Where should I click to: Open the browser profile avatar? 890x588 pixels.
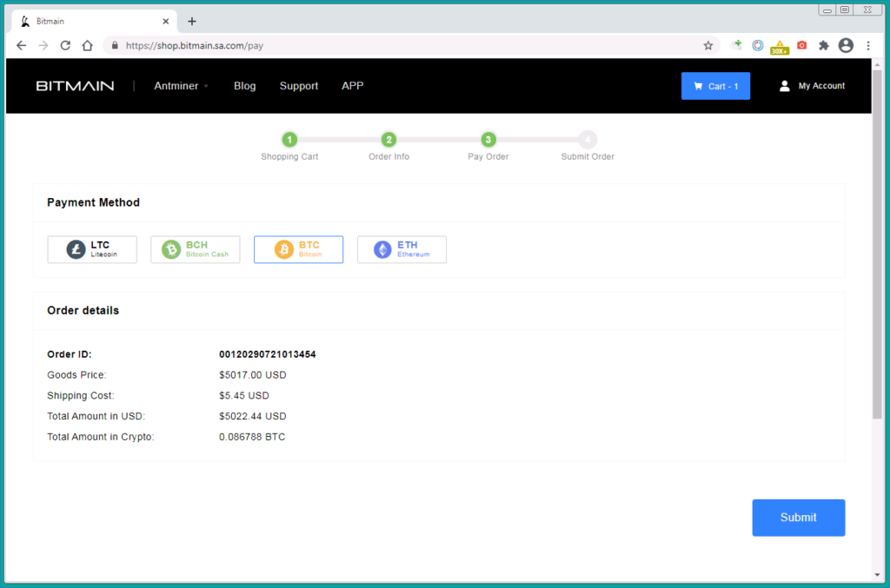point(846,45)
